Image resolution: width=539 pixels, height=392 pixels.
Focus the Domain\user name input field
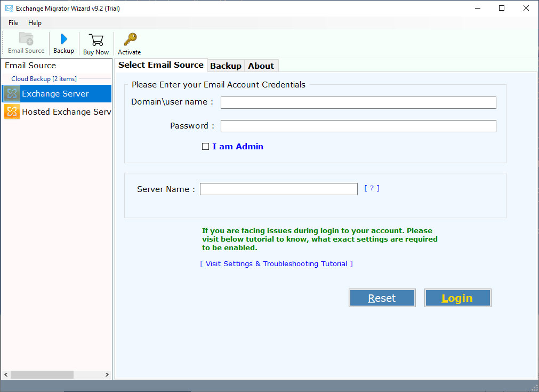tap(358, 102)
